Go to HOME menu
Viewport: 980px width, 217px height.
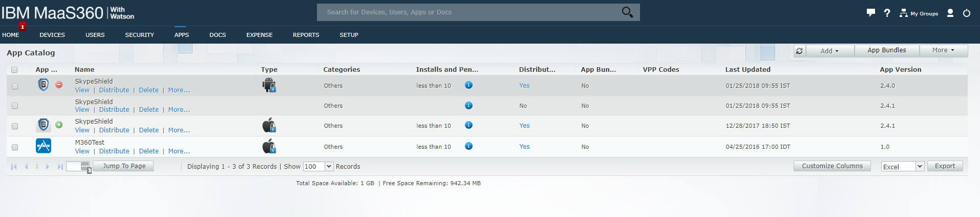coord(11,35)
